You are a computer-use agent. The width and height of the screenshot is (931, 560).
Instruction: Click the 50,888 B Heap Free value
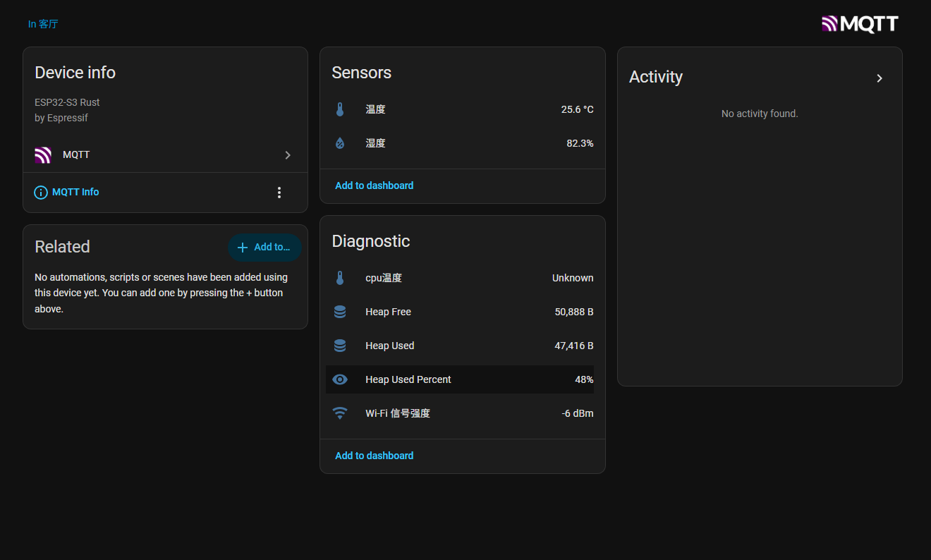click(574, 312)
